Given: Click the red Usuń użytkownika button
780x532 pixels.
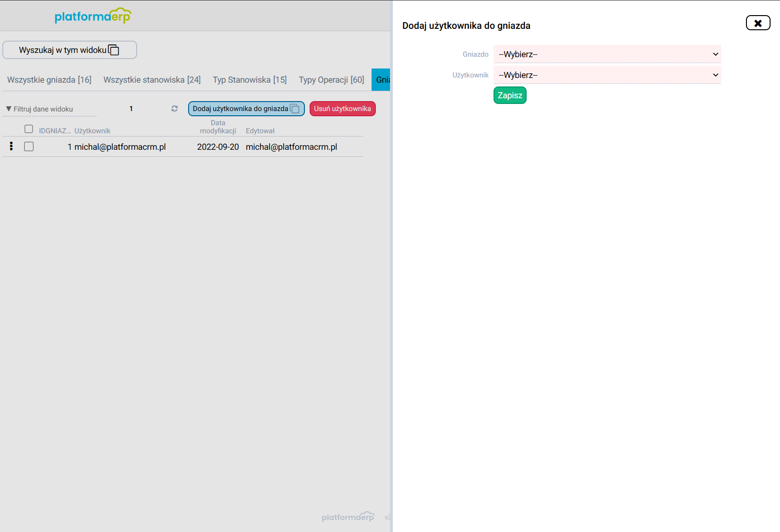Looking at the screenshot, I should (x=343, y=109).
